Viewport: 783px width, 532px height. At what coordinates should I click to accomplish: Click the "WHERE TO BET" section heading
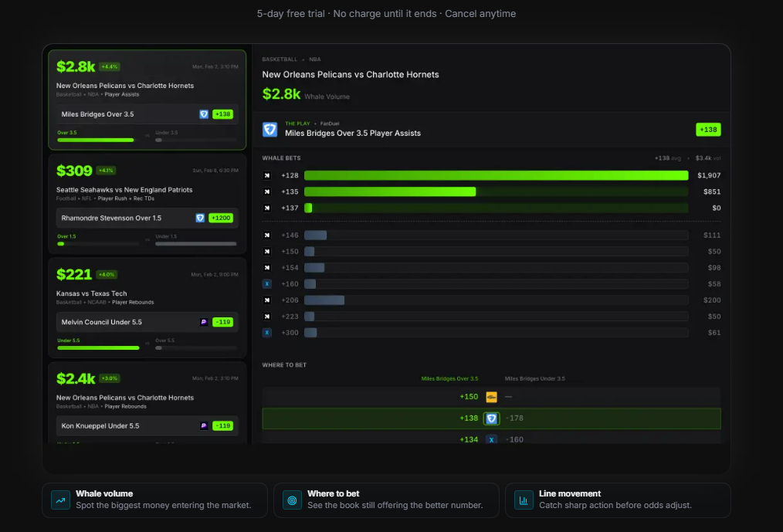click(284, 365)
